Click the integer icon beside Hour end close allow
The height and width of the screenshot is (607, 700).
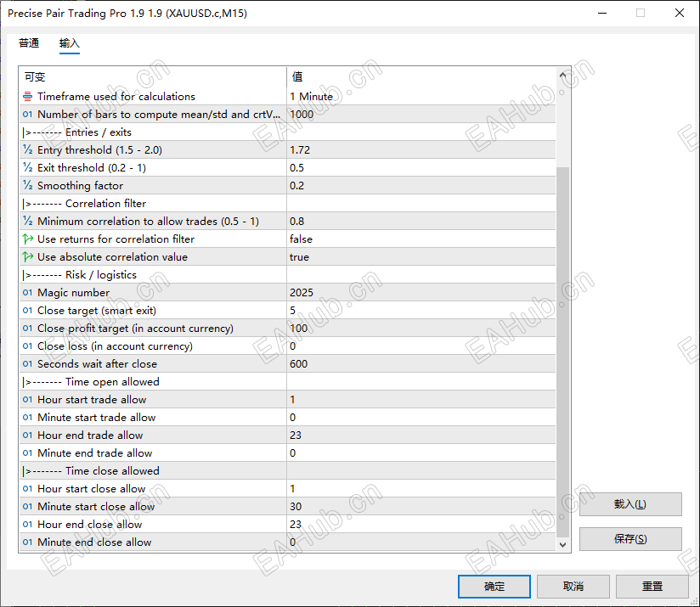(x=28, y=525)
